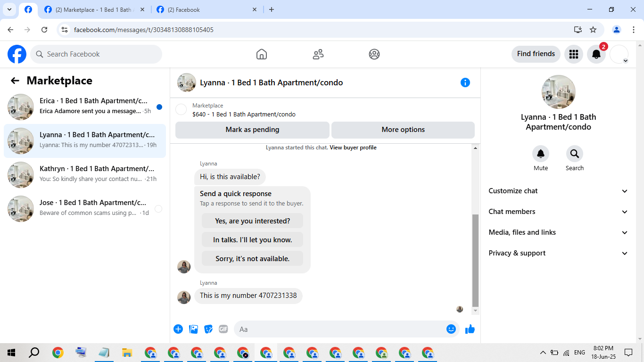Click the Facebook logo in the header
644x362 pixels.
(x=17, y=54)
